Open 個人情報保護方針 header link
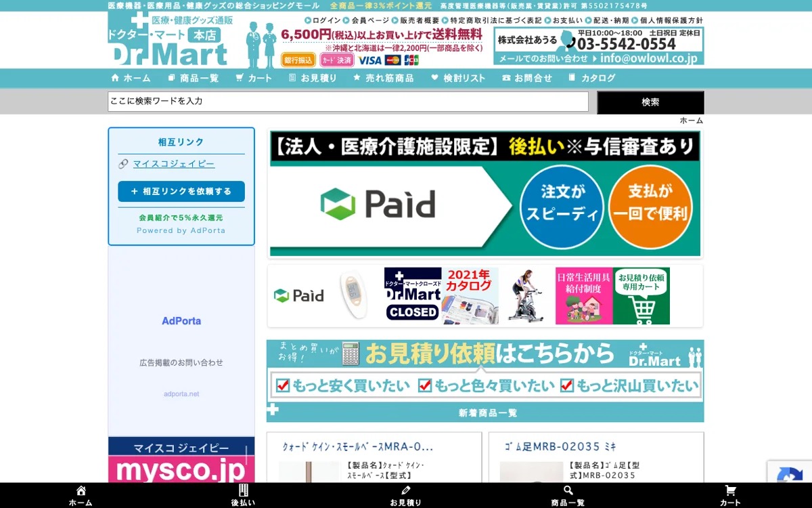 (667, 20)
